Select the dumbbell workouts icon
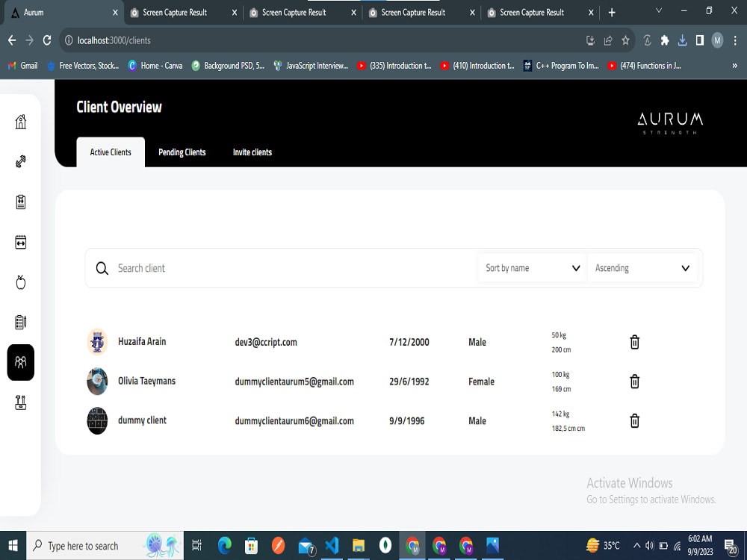This screenshot has height=560, width=747. click(21, 161)
